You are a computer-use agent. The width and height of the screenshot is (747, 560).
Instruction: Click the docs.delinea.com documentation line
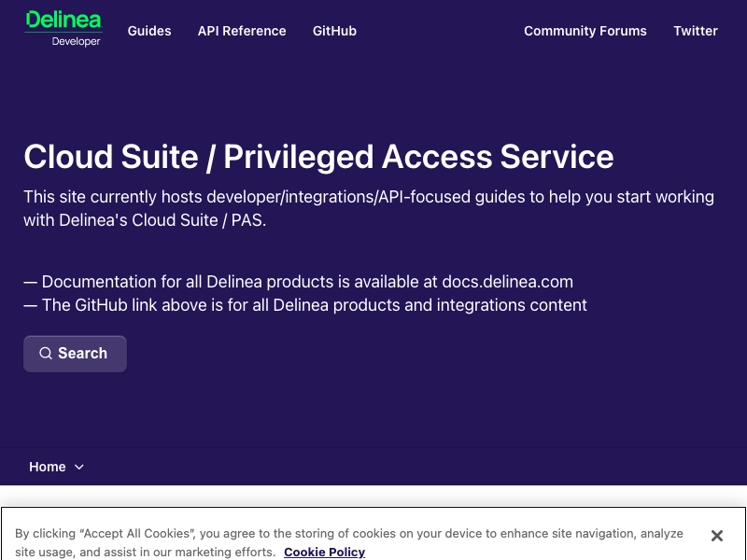298,282
